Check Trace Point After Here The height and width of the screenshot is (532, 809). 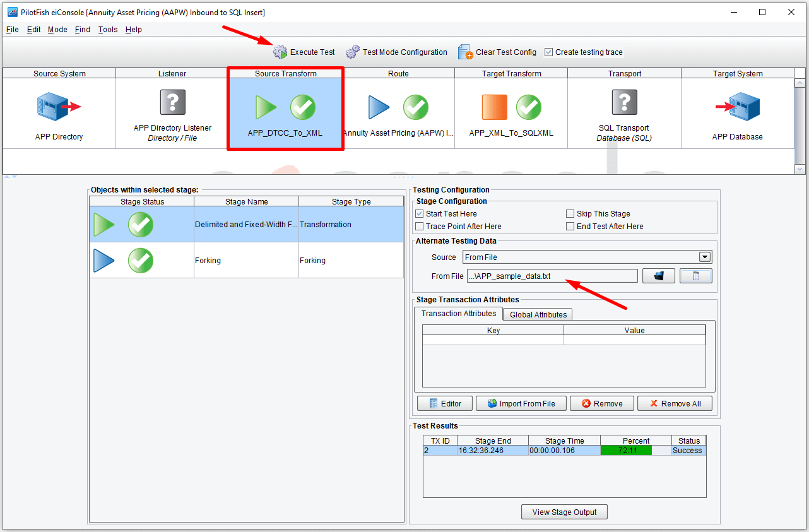point(420,227)
